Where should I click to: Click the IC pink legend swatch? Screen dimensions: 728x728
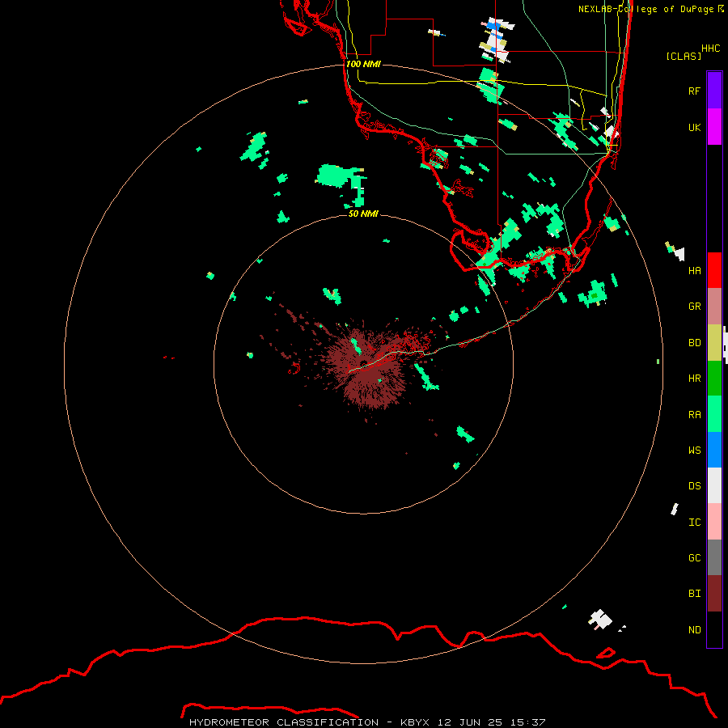tap(714, 522)
